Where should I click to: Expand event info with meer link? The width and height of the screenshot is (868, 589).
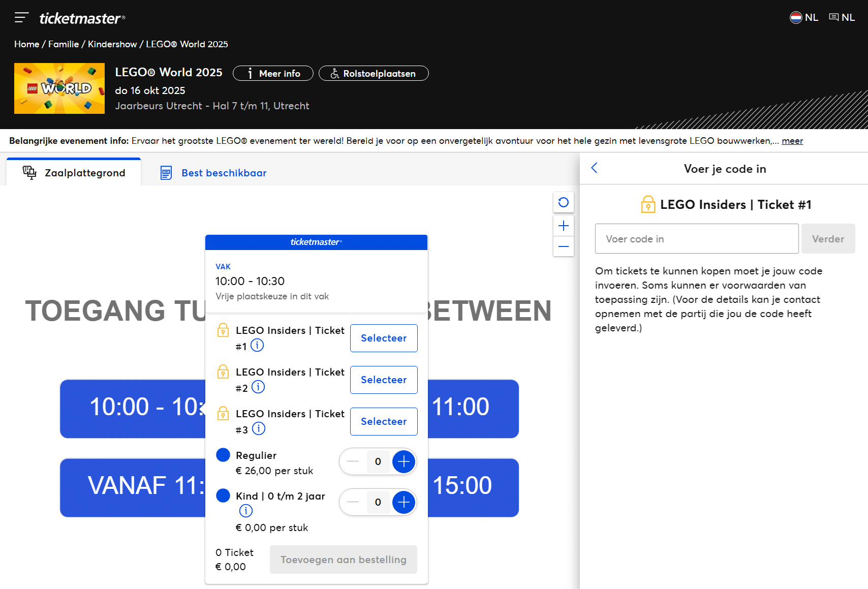point(792,141)
